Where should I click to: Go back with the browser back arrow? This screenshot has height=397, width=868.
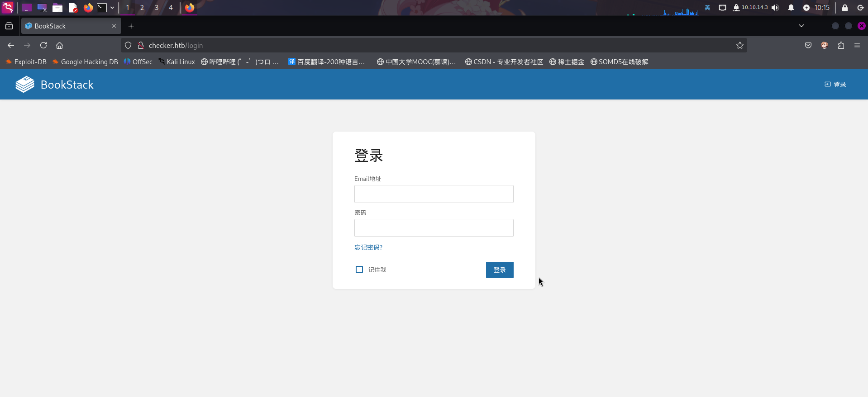click(11, 45)
